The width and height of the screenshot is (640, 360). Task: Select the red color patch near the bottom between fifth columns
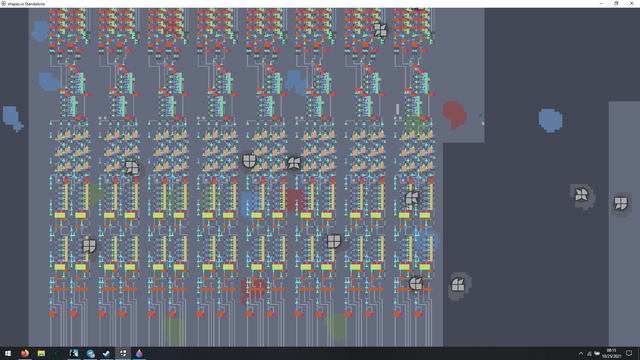pyautogui.click(x=253, y=290)
